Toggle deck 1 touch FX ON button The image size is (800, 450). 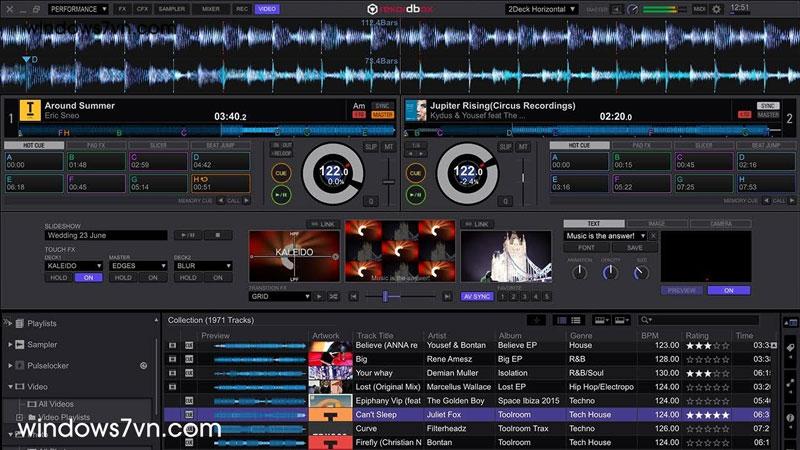88,278
